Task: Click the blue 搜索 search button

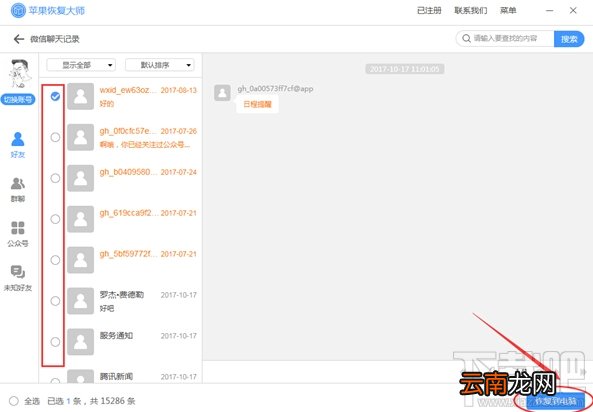Action: 569,39
